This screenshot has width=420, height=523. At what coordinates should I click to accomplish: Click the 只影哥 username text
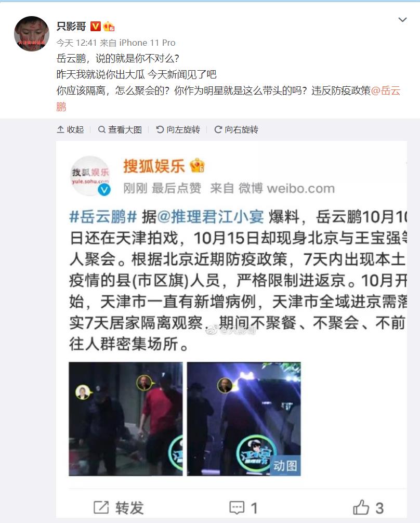(x=71, y=26)
